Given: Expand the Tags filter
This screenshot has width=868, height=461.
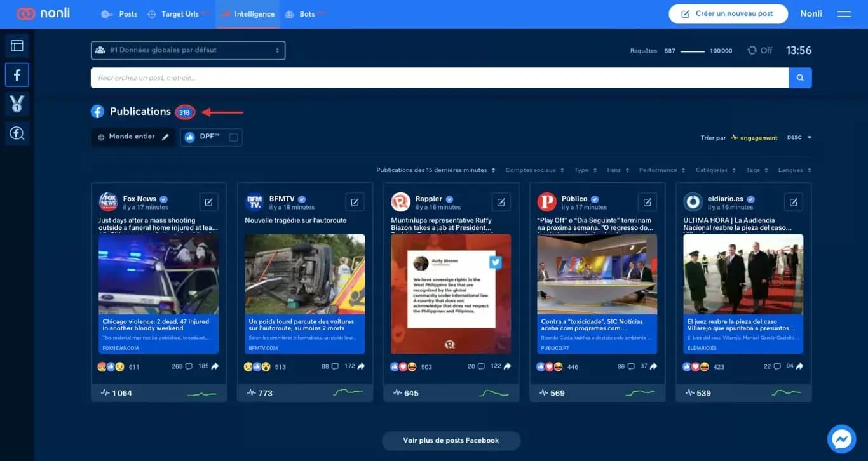Looking at the screenshot, I should point(757,170).
